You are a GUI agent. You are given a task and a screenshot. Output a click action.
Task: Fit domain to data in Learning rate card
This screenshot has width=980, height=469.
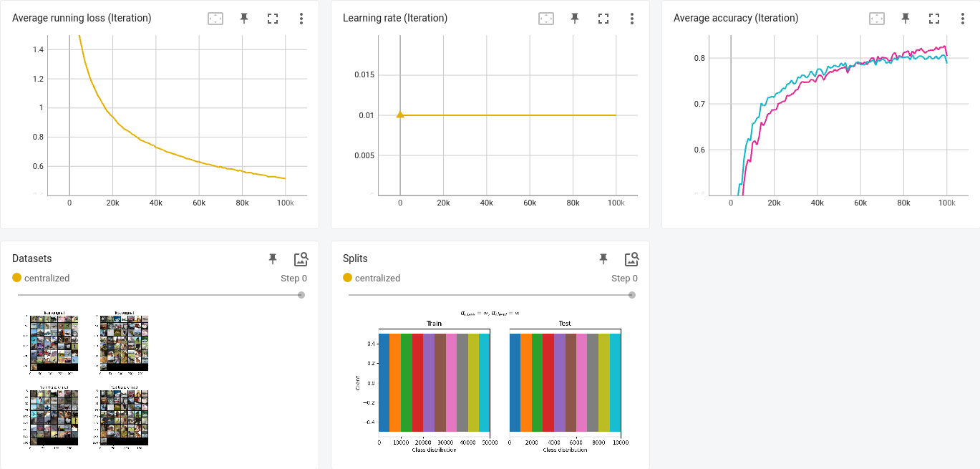[546, 19]
